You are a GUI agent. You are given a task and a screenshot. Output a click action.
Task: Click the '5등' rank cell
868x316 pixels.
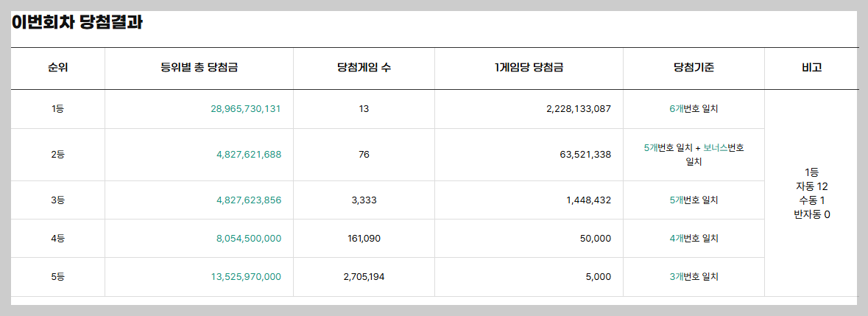57,277
